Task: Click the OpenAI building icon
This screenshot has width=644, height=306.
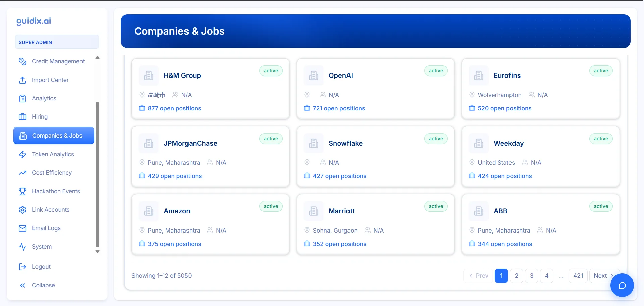Action: click(x=314, y=75)
